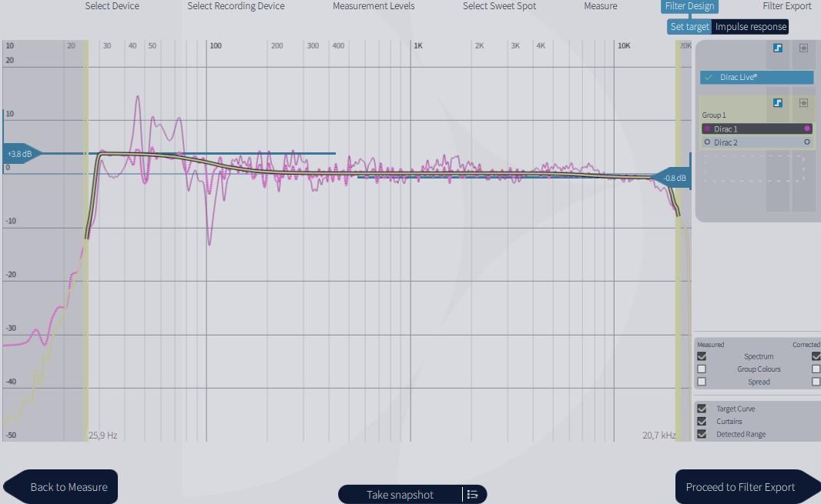This screenshot has width=821, height=504.
Task: Click the top filter step icon above Dirac Live
Action: (778, 48)
